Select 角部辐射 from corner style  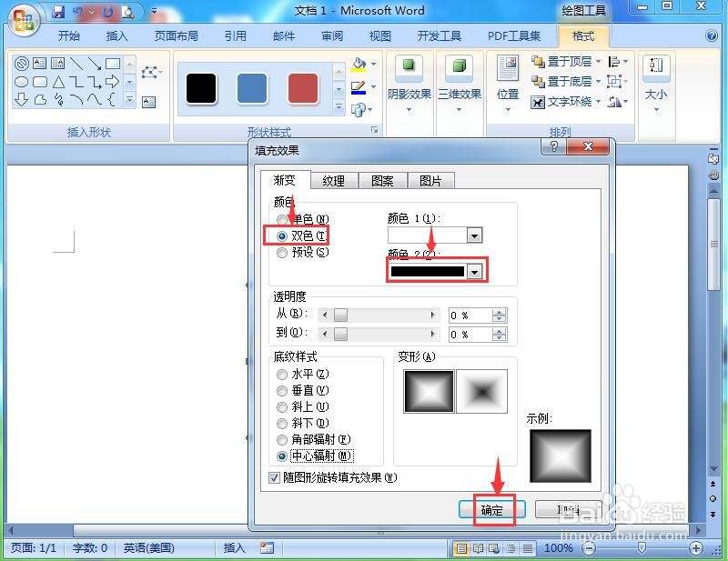click(281, 439)
